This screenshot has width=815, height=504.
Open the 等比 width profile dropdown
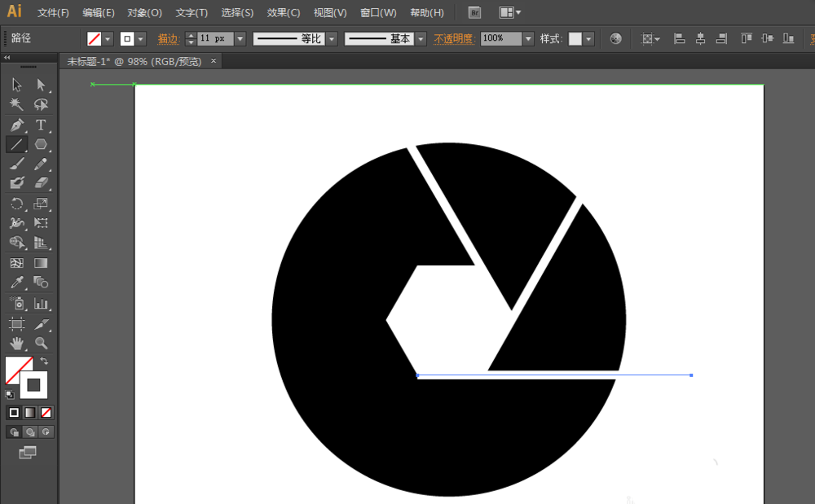(x=333, y=37)
